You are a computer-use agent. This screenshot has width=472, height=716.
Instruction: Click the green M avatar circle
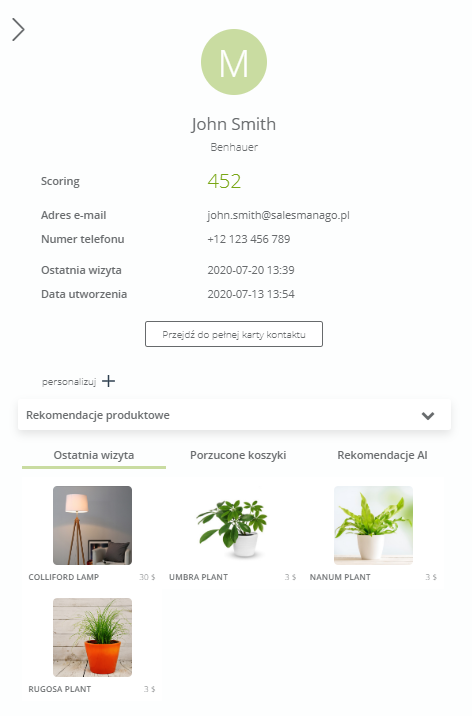coord(234,62)
